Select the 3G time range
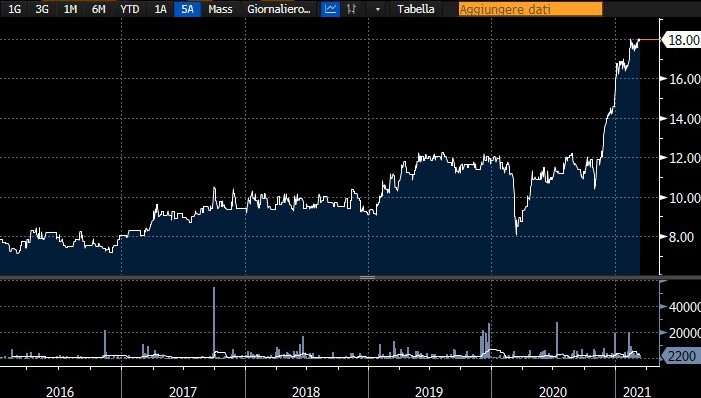The height and width of the screenshot is (398, 701). point(42,9)
